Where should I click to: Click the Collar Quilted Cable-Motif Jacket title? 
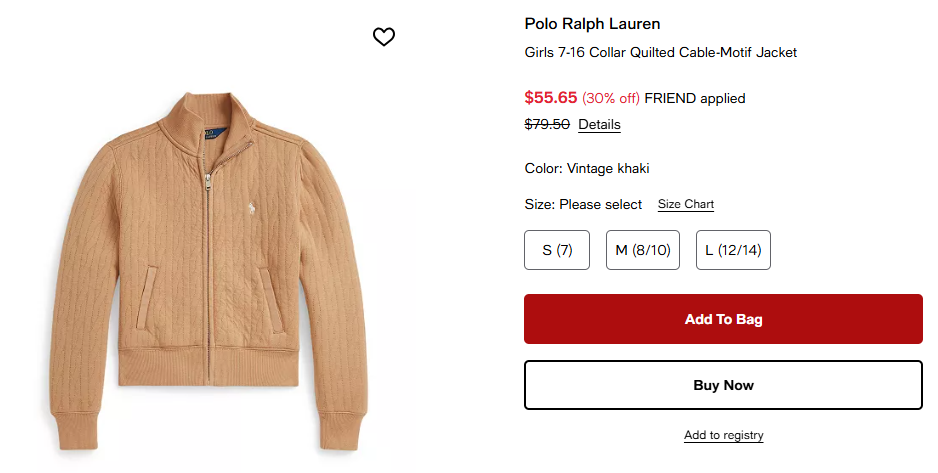660,52
